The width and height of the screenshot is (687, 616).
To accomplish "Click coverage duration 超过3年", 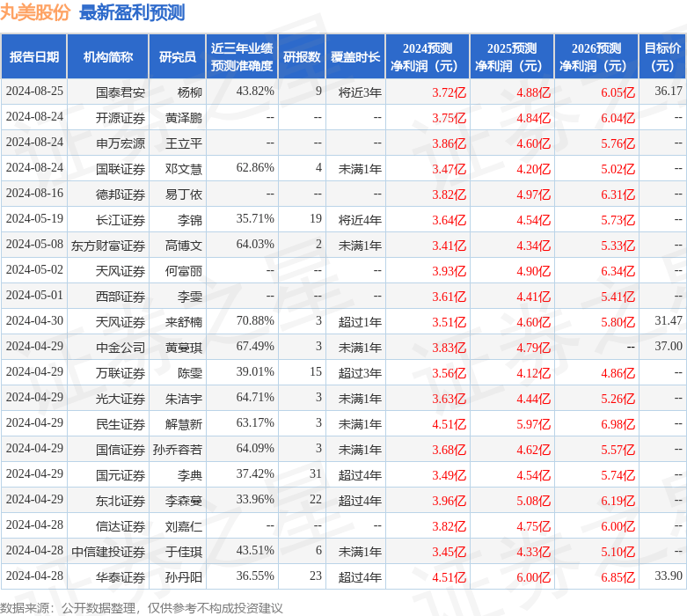I will (x=360, y=372).
